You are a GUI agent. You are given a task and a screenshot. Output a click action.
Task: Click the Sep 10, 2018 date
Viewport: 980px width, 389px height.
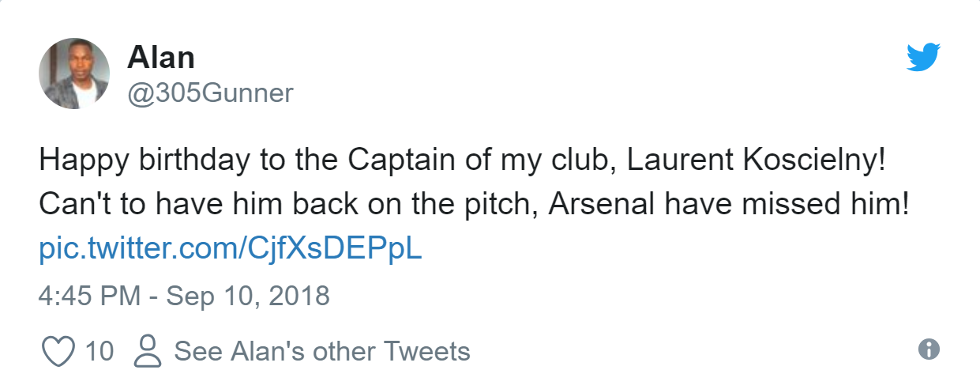(247, 296)
